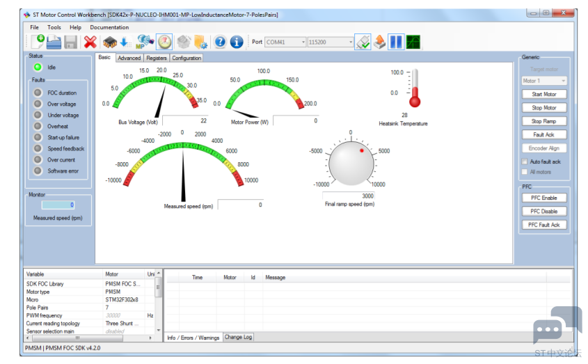Viewport: 588px width, 364px height.
Task: Open the Tools menu
Action: (x=54, y=27)
